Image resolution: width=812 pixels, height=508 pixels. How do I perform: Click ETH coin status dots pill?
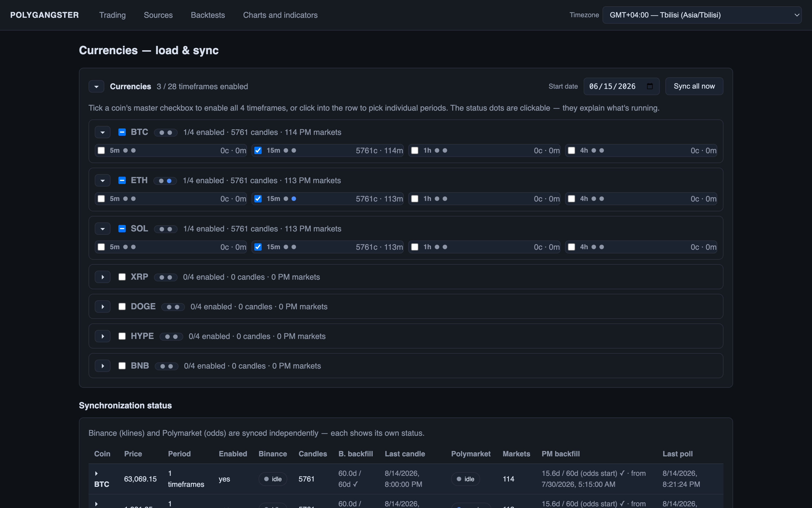165,181
